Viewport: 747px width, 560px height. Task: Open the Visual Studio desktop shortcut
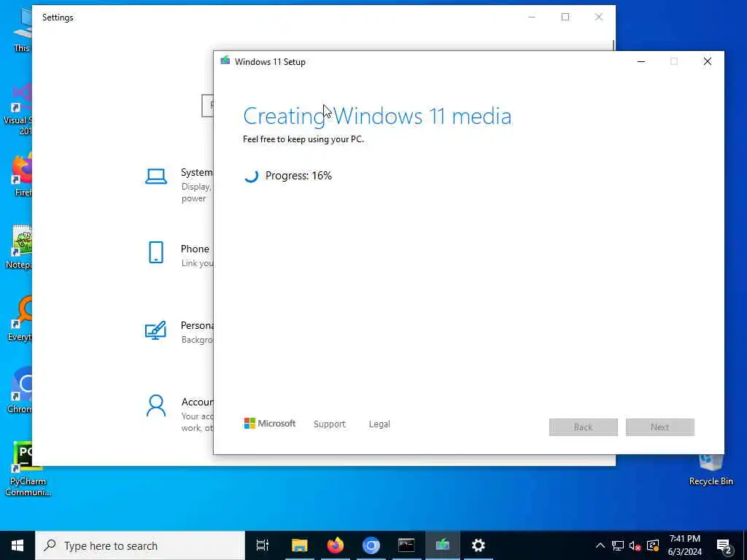tap(18, 109)
